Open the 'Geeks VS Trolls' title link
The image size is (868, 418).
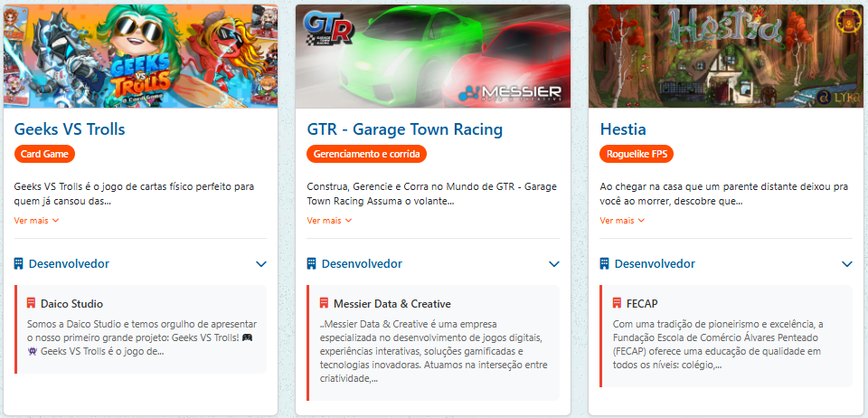click(70, 129)
